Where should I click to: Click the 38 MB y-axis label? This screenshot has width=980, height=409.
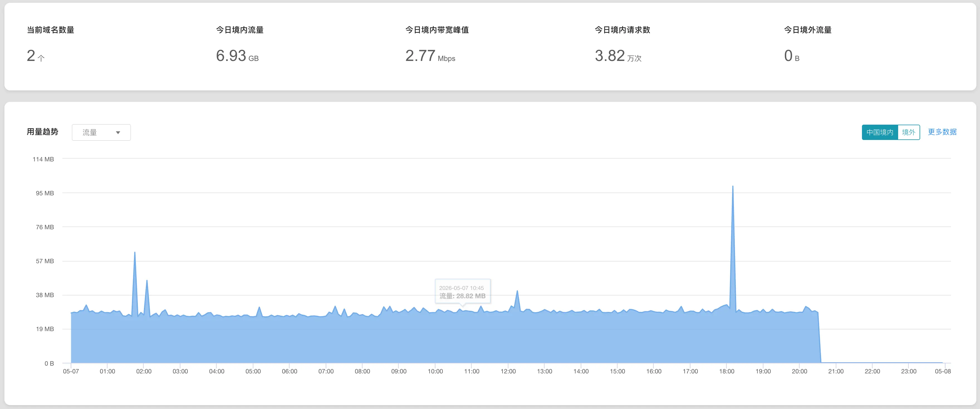point(45,295)
